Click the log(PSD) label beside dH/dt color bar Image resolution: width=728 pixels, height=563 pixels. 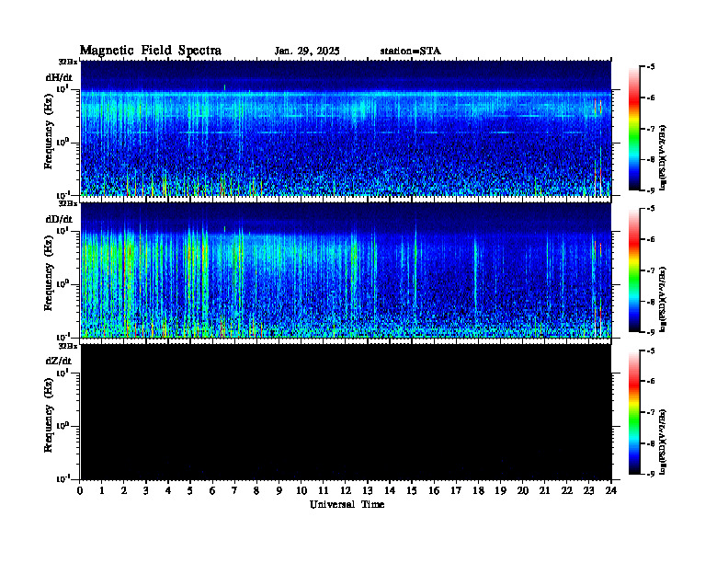[x=663, y=157]
